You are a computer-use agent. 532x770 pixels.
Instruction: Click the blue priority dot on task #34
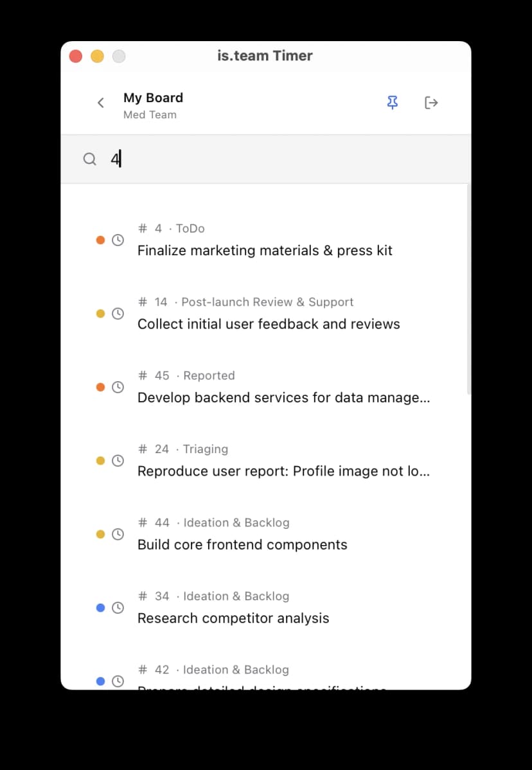(100, 607)
